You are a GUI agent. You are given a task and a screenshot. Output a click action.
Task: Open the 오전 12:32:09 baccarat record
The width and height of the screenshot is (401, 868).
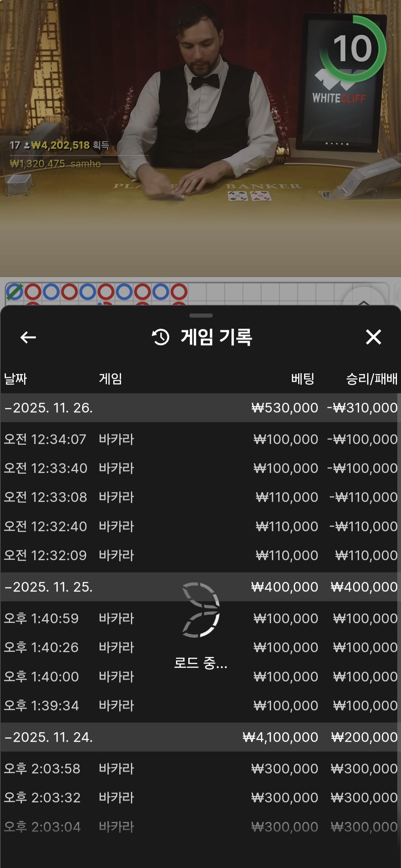click(200, 555)
